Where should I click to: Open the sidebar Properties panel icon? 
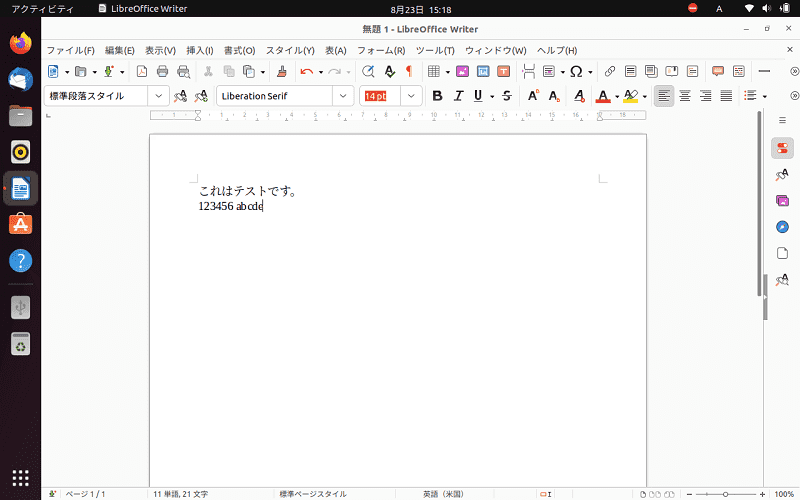pos(782,148)
